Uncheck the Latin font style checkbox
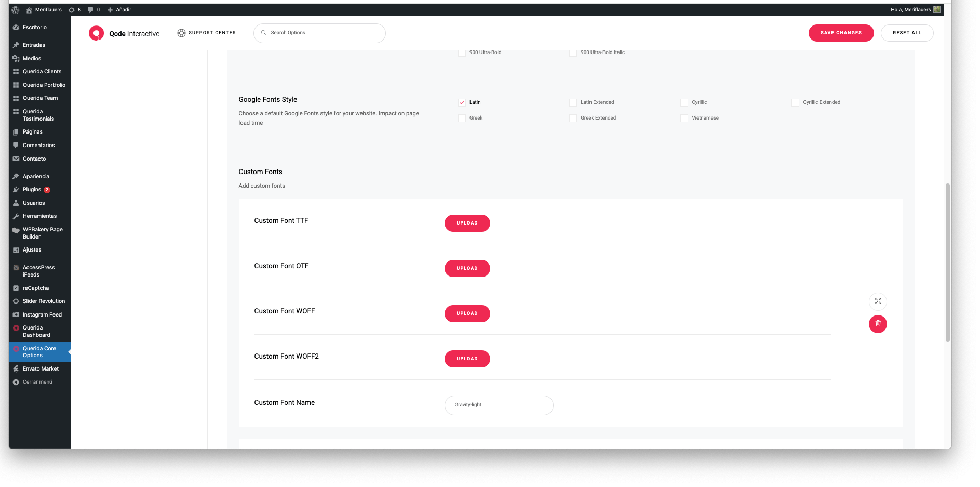Image resolution: width=980 pixels, height=487 pixels. click(462, 102)
